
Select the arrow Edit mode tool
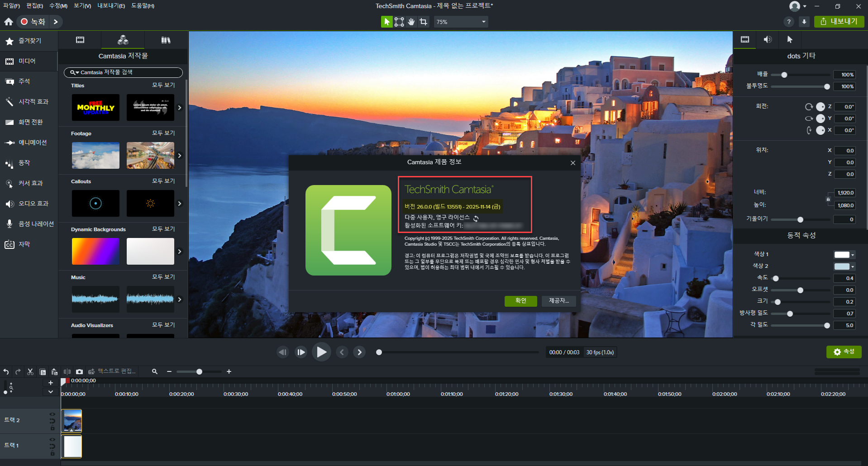coord(386,22)
